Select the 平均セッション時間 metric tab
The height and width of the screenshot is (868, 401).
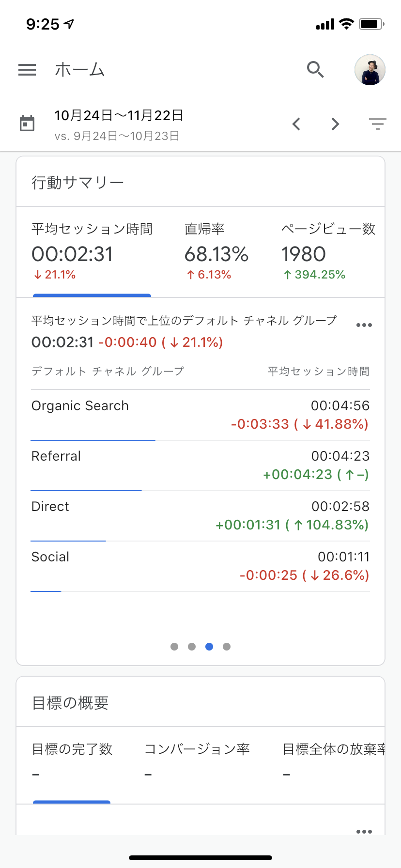pos(92,252)
